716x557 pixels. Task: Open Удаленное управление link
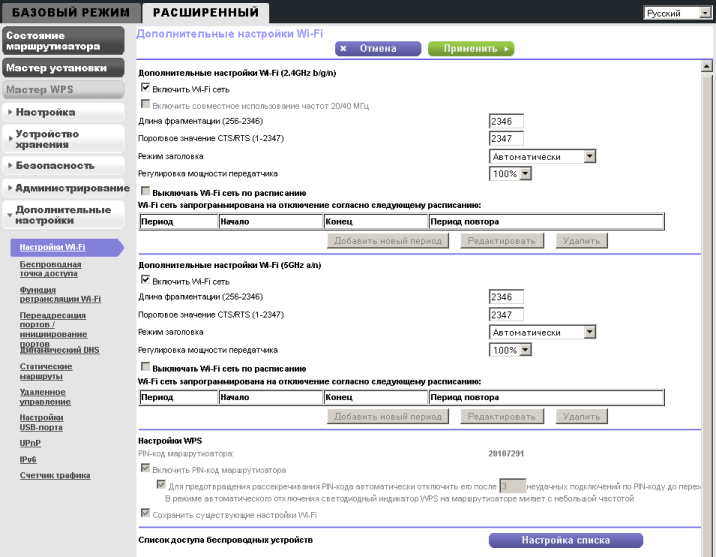pos(45,397)
